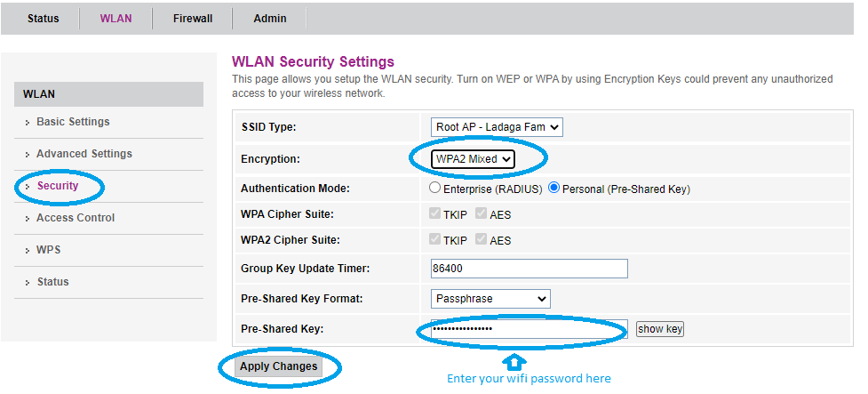Expand the SSID Type dropdown
Viewport: 868px width, 394px height.
pyautogui.click(x=497, y=127)
